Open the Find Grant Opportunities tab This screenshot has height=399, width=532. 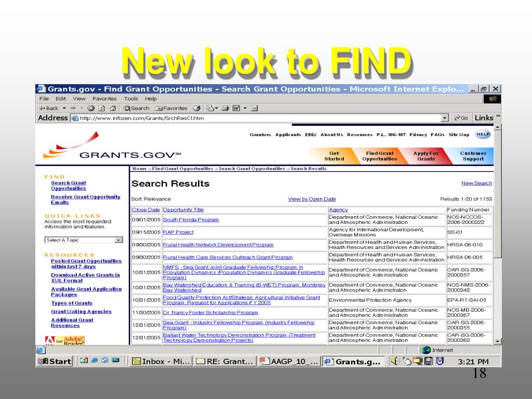(x=379, y=156)
